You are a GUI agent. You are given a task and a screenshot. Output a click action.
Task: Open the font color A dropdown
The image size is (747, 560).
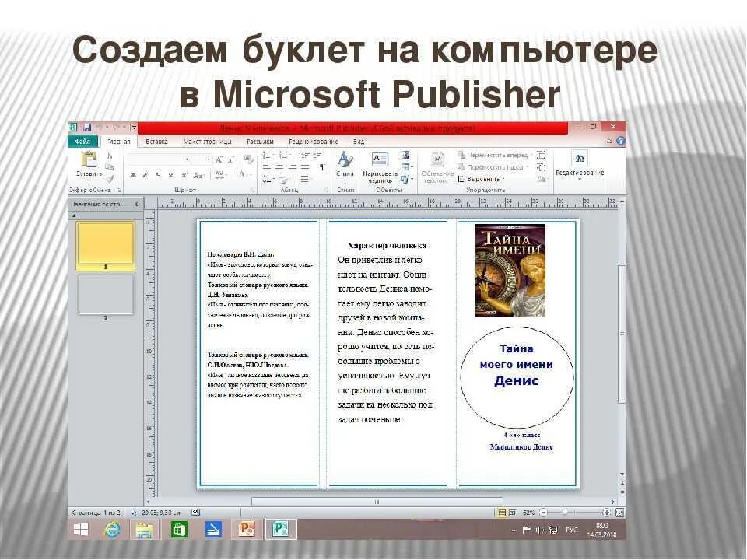coord(244,175)
